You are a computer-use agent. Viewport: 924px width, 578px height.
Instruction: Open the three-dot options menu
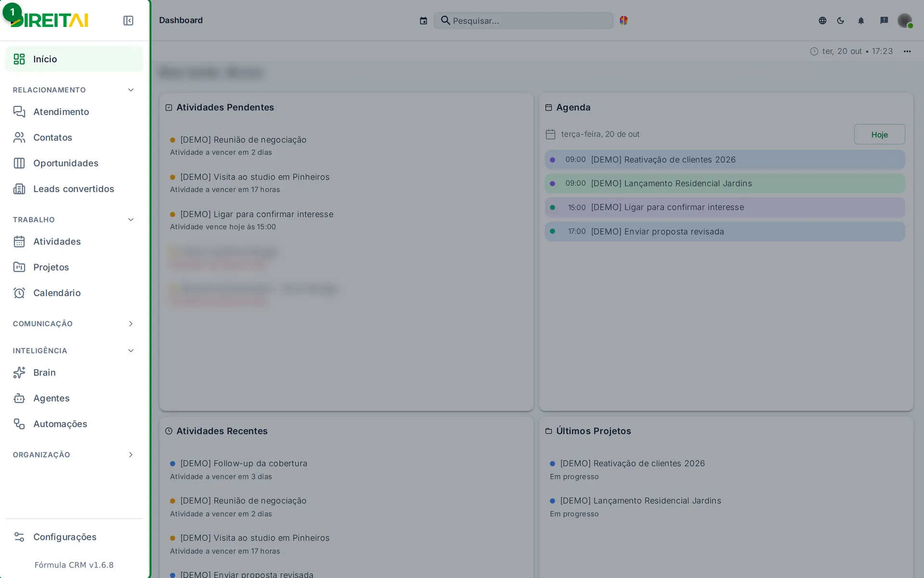point(907,51)
